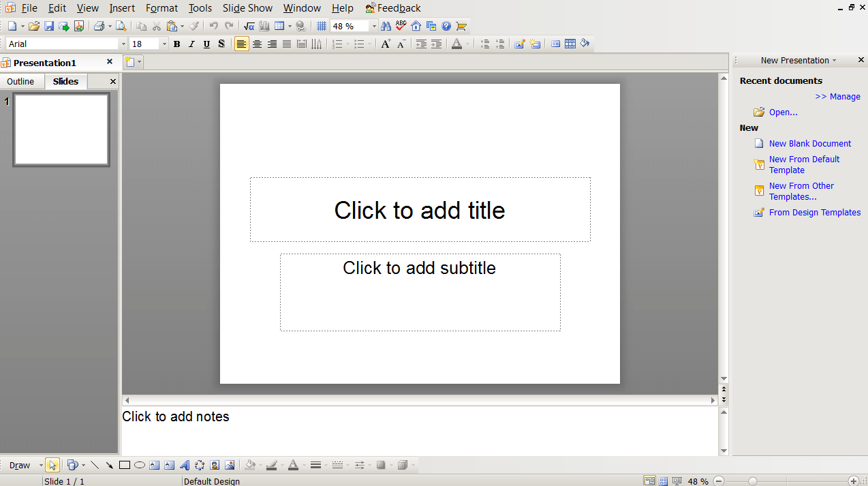Click the Print icon
The width and height of the screenshot is (868, 486).
click(x=99, y=26)
